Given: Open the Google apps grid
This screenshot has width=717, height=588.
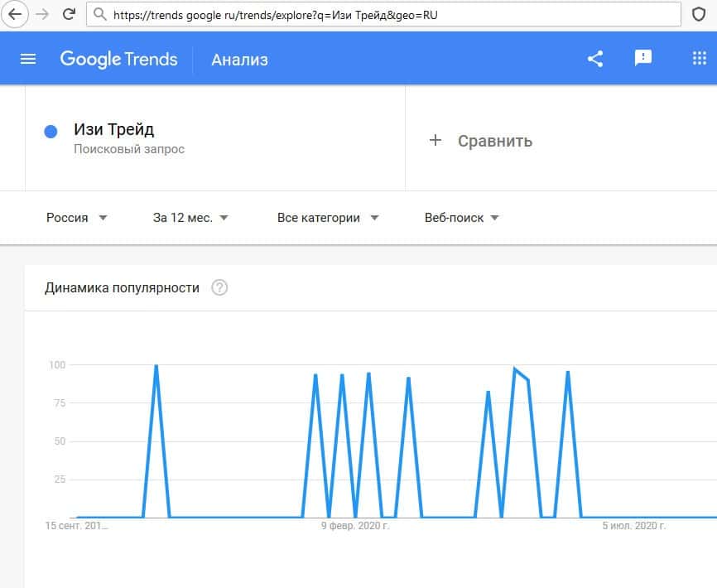Looking at the screenshot, I should (x=699, y=59).
